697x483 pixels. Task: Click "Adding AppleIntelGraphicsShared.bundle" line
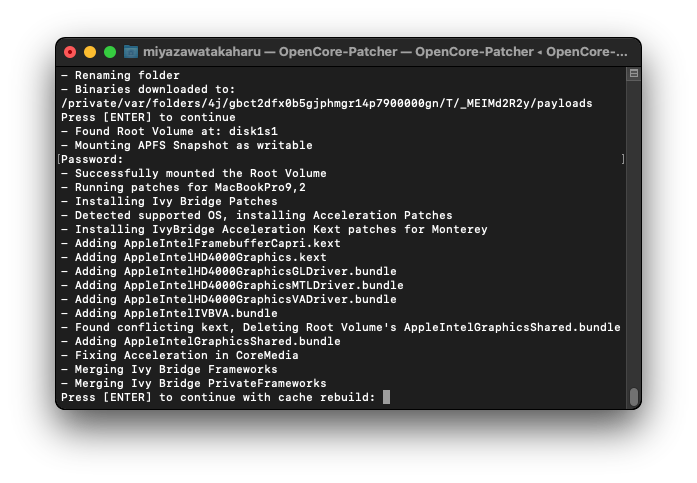(x=201, y=341)
